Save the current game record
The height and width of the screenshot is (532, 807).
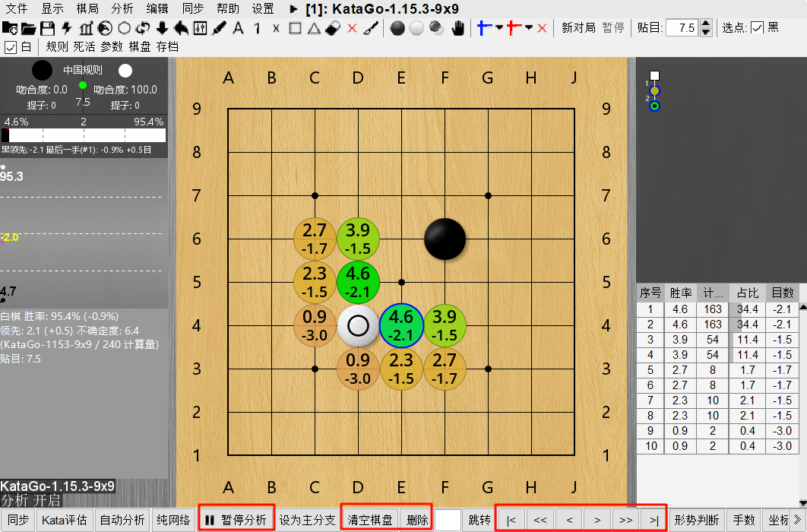click(x=49, y=27)
